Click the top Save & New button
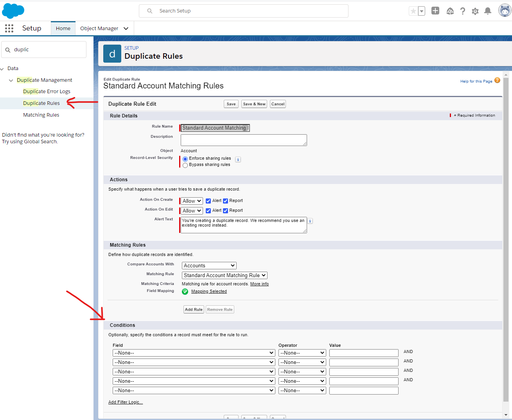The image size is (512, 420). (x=254, y=104)
